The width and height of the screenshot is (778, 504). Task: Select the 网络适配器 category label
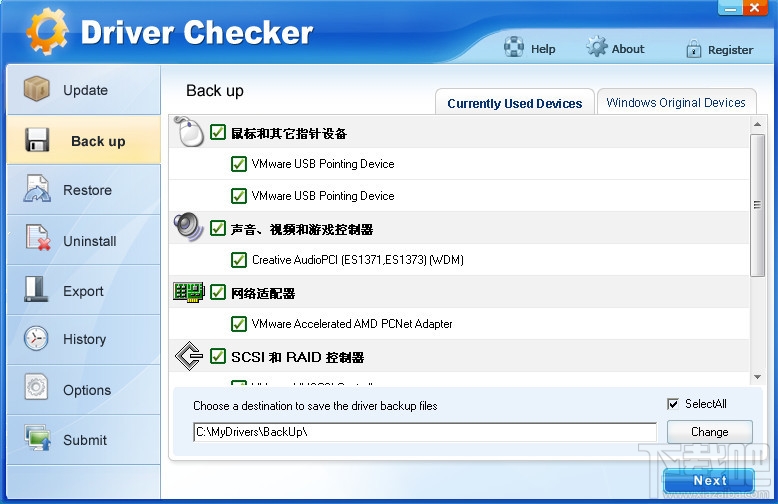point(263,293)
